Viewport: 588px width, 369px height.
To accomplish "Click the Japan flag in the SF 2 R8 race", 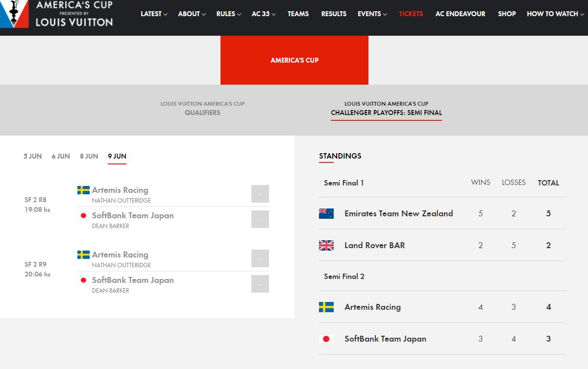I will (83, 216).
